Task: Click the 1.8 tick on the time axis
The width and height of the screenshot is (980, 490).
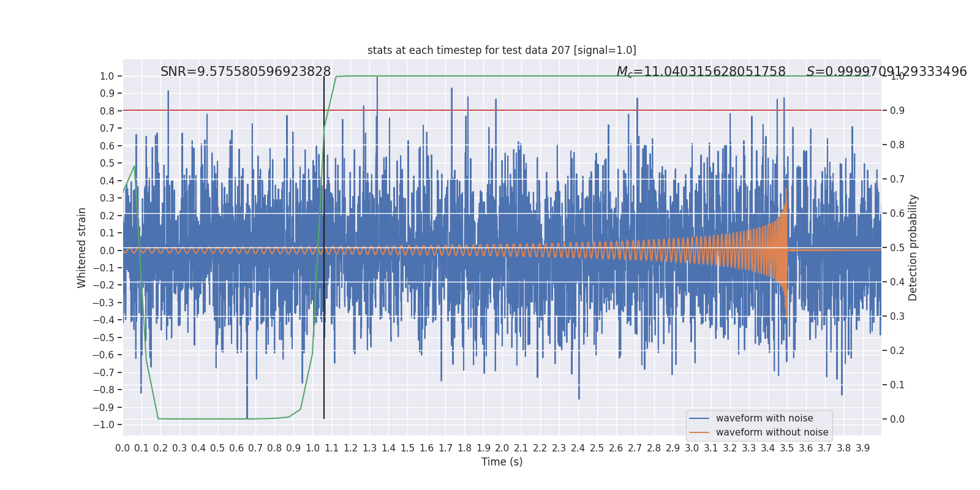Action: coord(464,448)
